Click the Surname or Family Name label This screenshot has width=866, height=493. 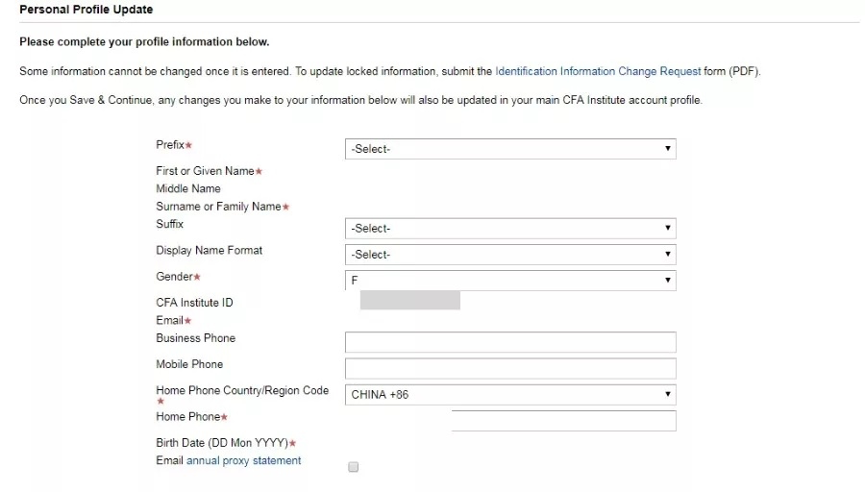point(219,206)
